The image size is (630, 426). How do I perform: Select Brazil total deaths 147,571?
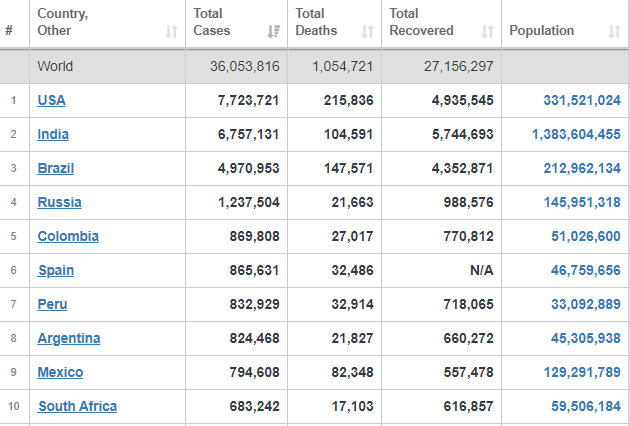348,168
